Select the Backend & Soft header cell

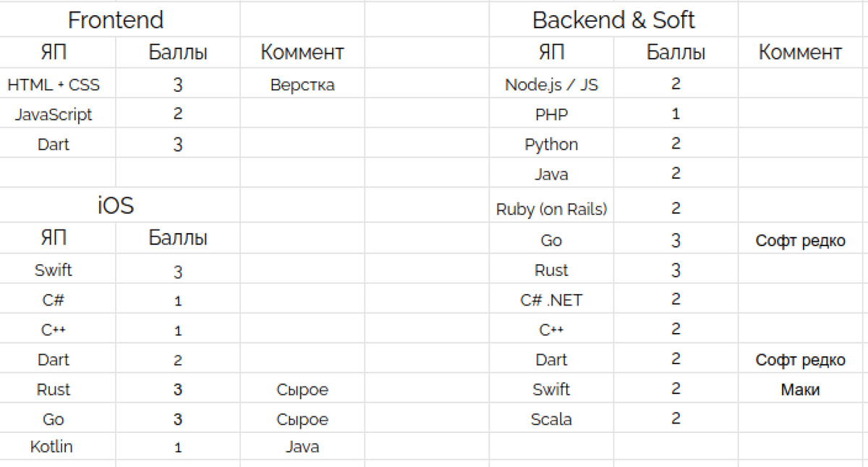tap(613, 20)
